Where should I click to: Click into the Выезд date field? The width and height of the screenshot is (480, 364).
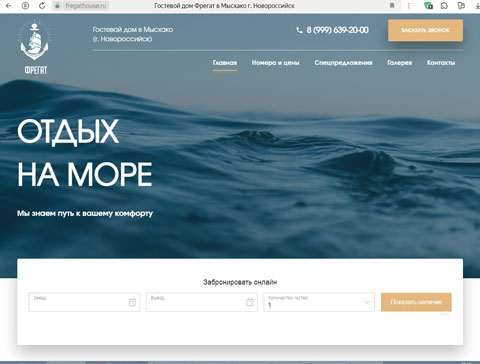pyautogui.click(x=202, y=302)
